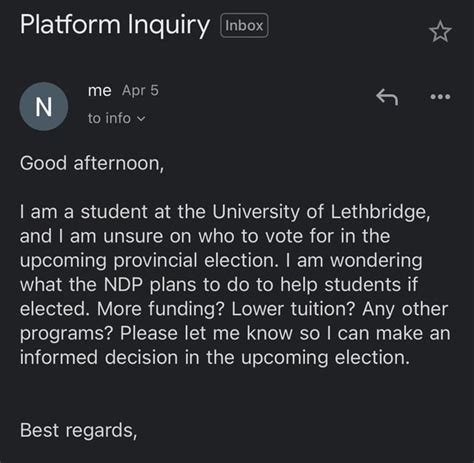This screenshot has height=463, width=474.
Task: Star the Platform Inquiry email
Action: (x=440, y=32)
